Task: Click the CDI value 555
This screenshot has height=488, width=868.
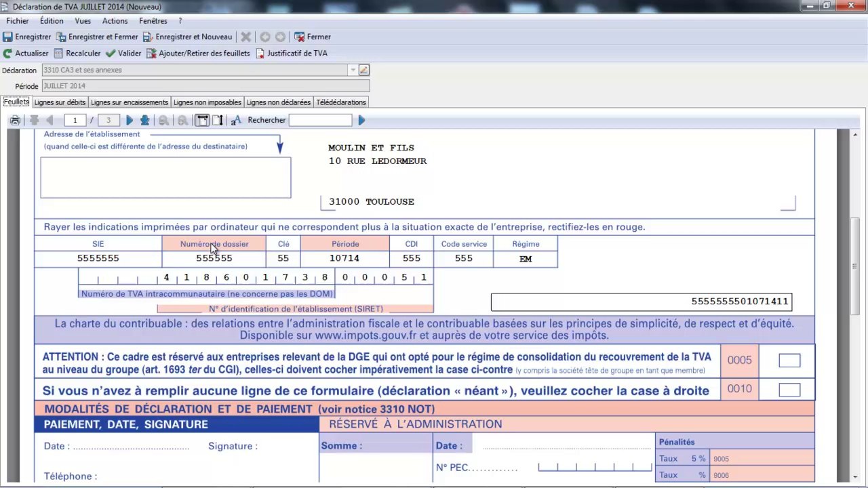Action: tap(412, 258)
